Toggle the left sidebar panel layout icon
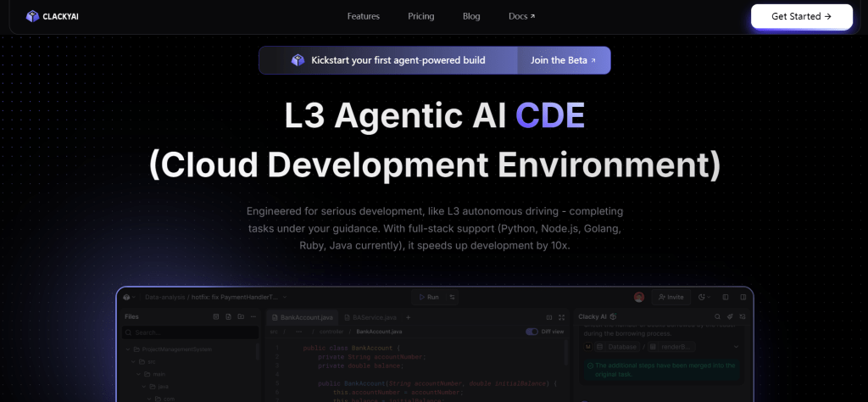The image size is (868, 402). tap(726, 298)
